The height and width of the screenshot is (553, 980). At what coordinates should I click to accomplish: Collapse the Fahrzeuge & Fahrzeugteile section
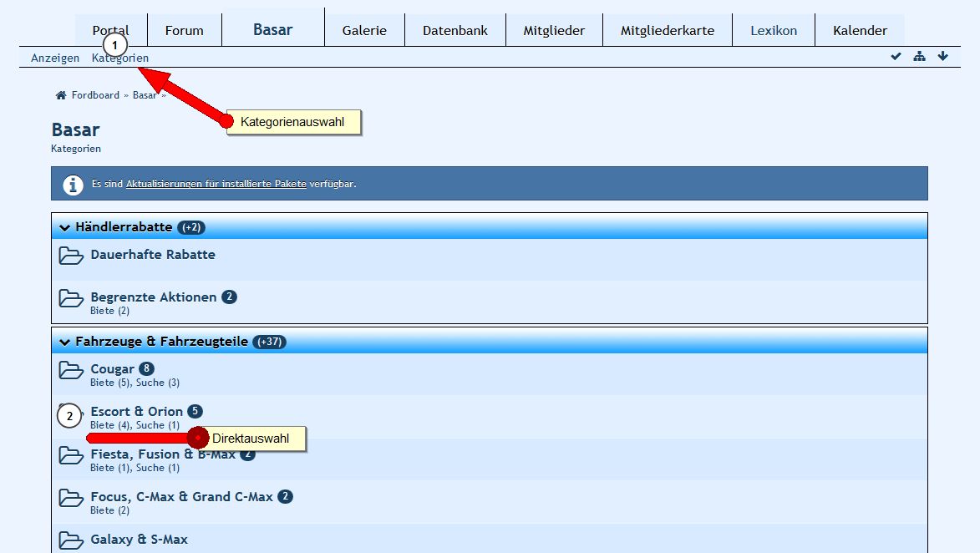[64, 342]
